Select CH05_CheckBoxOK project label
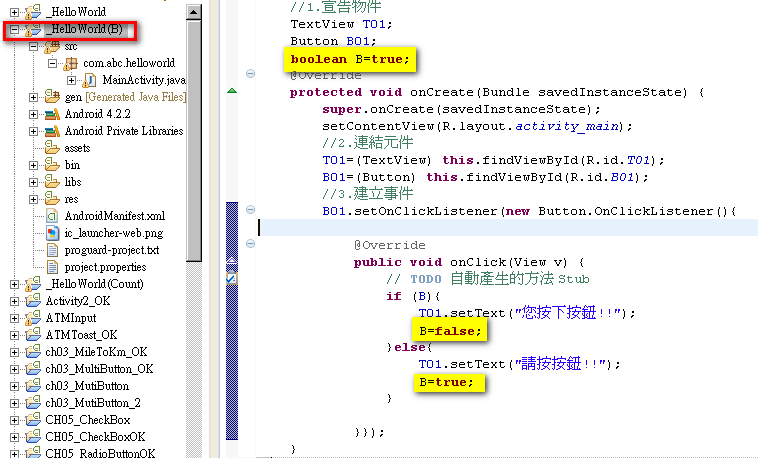This screenshot has width=758, height=458. tap(95, 437)
